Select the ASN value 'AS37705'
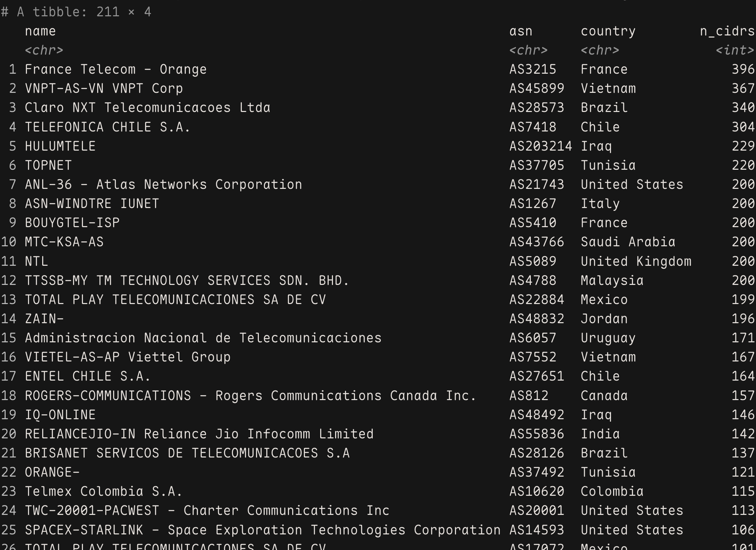The width and height of the screenshot is (756, 550). pyautogui.click(x=537, y=165)
